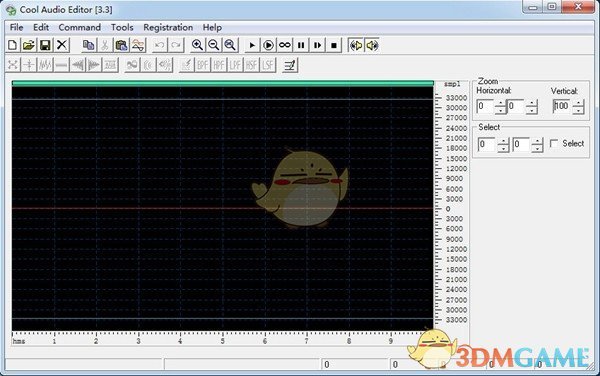Click the circled play button
600x376 pixels.
tap(268, 45)
